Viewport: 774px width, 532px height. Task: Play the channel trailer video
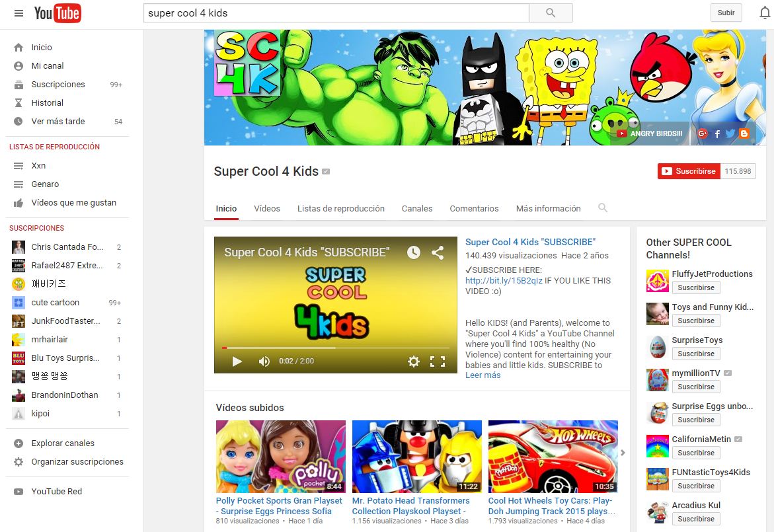[237, 361]
